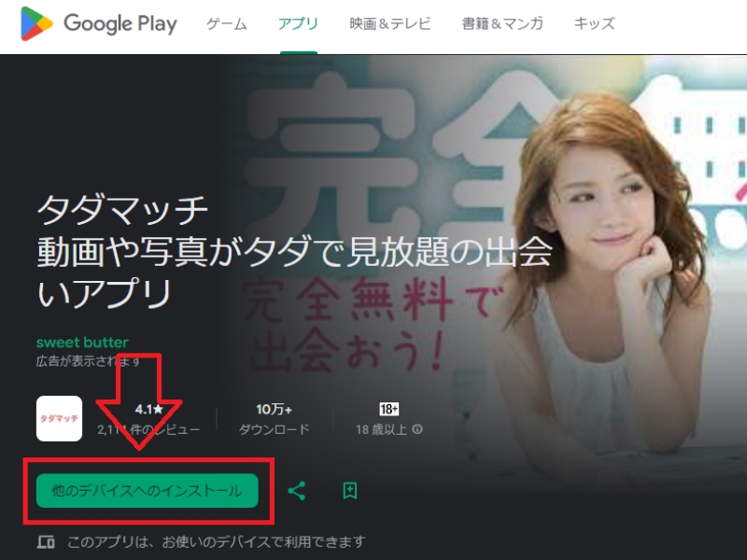Go to the 書籍&マンガ tab
This screenshot has width=747, height=560.
[x=502, y=24]
